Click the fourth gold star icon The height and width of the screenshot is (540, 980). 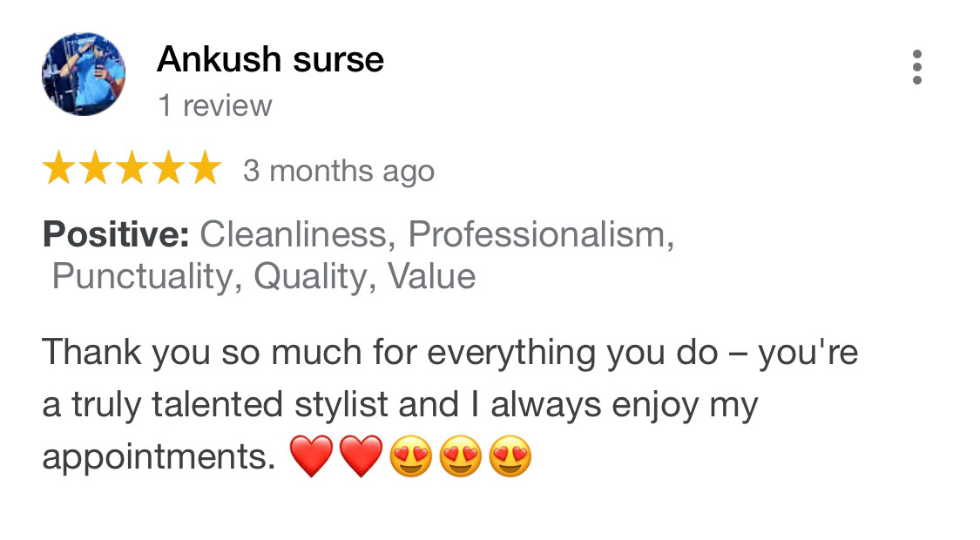(168, 168)
